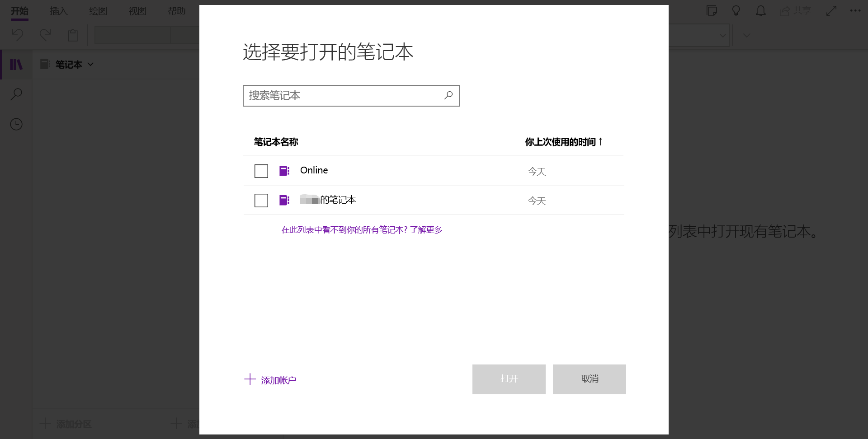Click the purple Online notebook icon
The image size is (868, 439).
284,171
